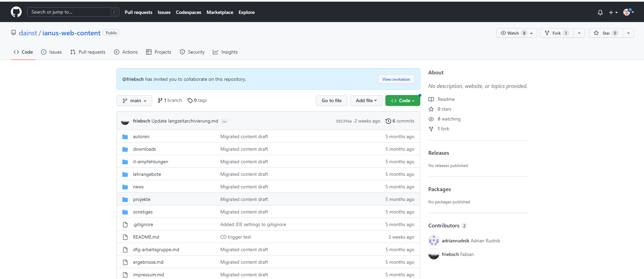Click file icon beside impressum.md
The image size is (644, 279).
point(125,275)
